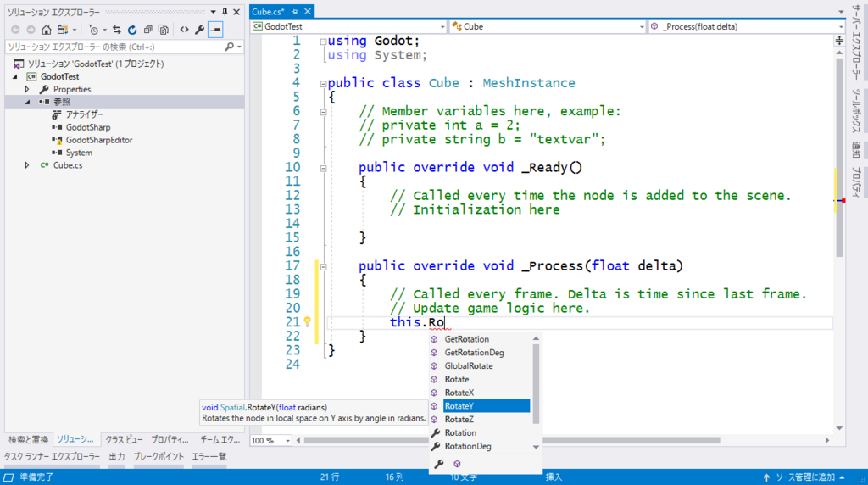Open the Solution Explorer window position menu arrow
868x485 pixels.
(213, 12)
